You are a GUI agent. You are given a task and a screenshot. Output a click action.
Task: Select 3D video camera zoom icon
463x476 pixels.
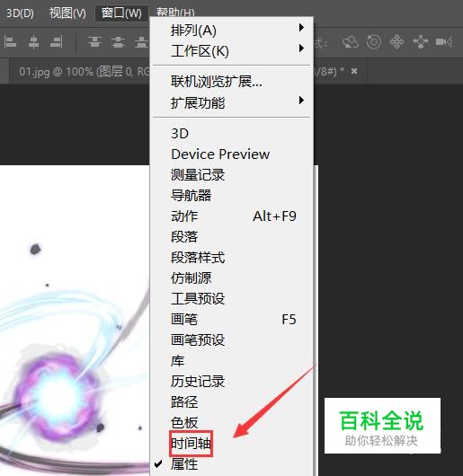click(444, 42)
